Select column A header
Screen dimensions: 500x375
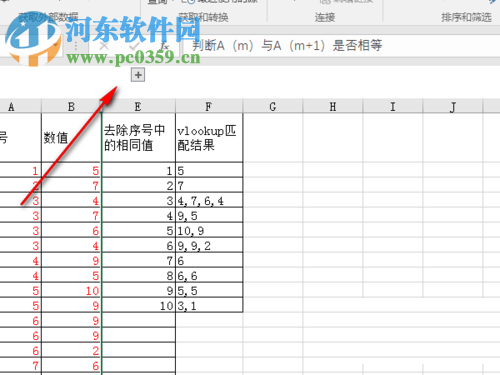click(20, 107)
